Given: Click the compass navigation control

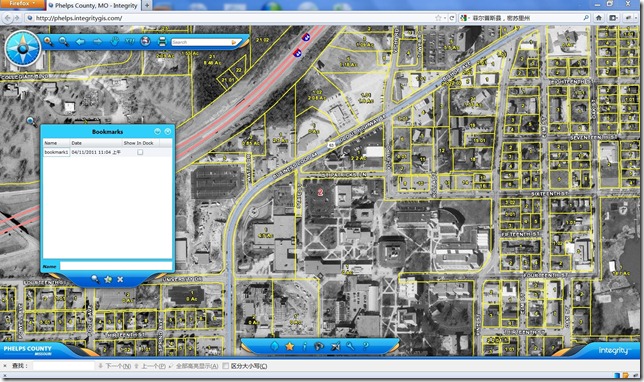Looking at the screenshot, I should (23, 49).
